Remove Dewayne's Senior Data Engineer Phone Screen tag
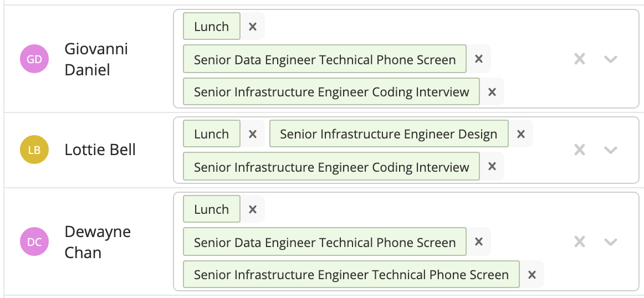644x298 pixels. pyautogui.click(x=479, y=242)
